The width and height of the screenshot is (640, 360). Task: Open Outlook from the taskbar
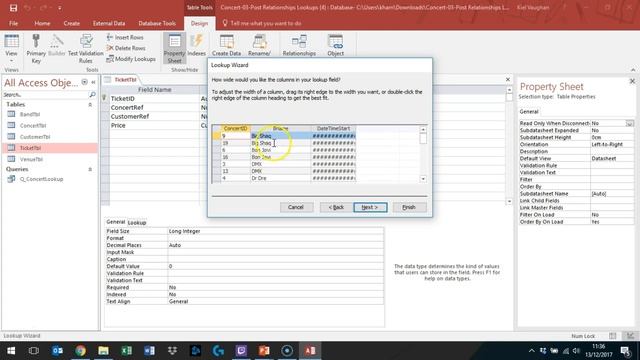(x=58, y=351)
